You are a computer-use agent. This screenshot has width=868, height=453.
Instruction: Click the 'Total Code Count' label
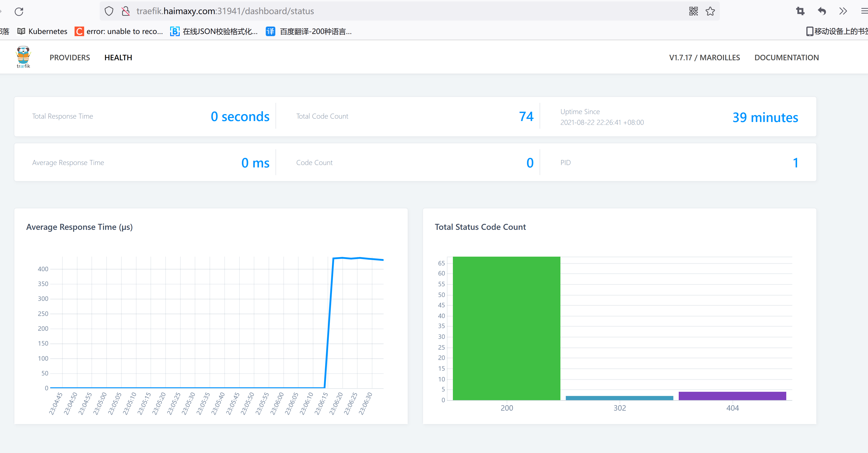tap(322, 116)
